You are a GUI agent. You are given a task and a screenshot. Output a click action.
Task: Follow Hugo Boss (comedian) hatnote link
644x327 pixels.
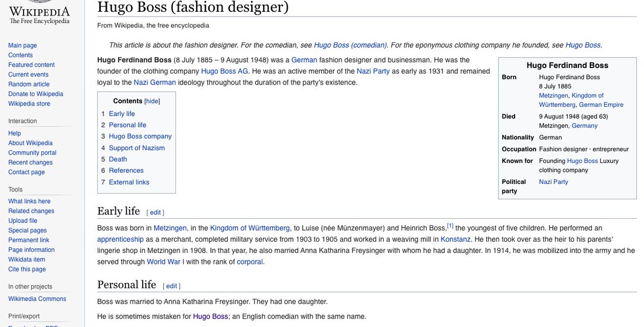(x=350, y=45)
